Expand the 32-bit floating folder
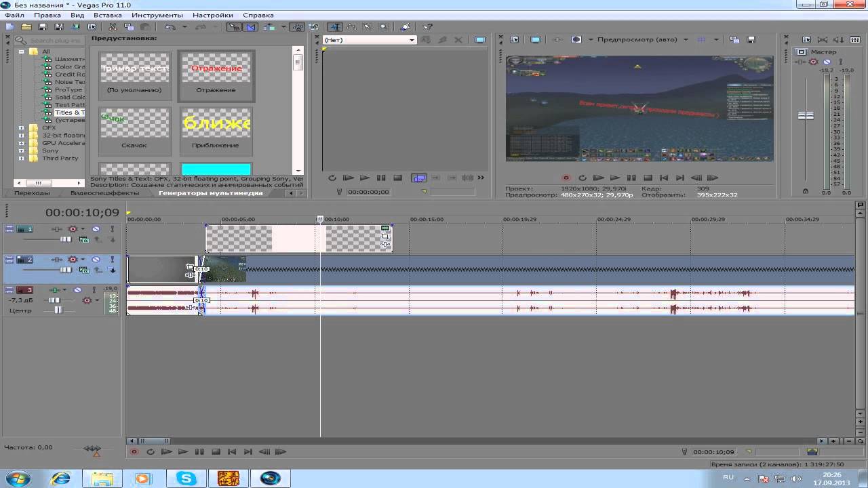Image resolution: width=868 pixels, height=488 pixels. pos(22,135)
